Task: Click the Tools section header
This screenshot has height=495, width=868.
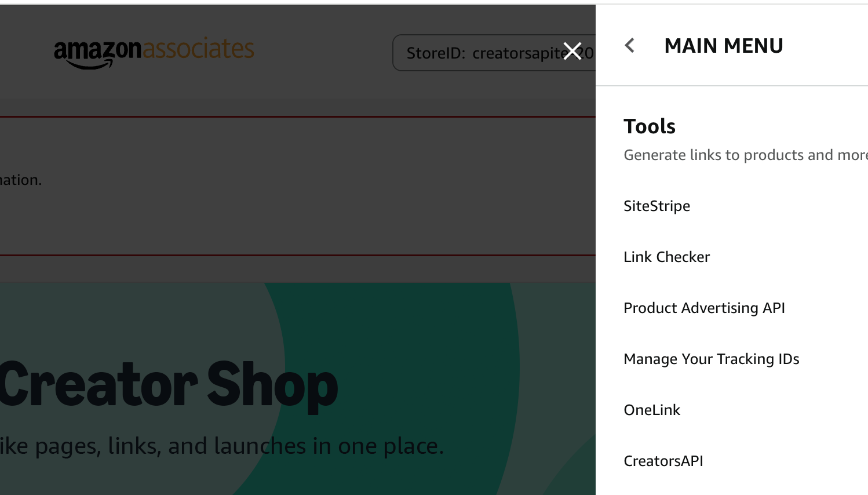Action: (649, 126)
